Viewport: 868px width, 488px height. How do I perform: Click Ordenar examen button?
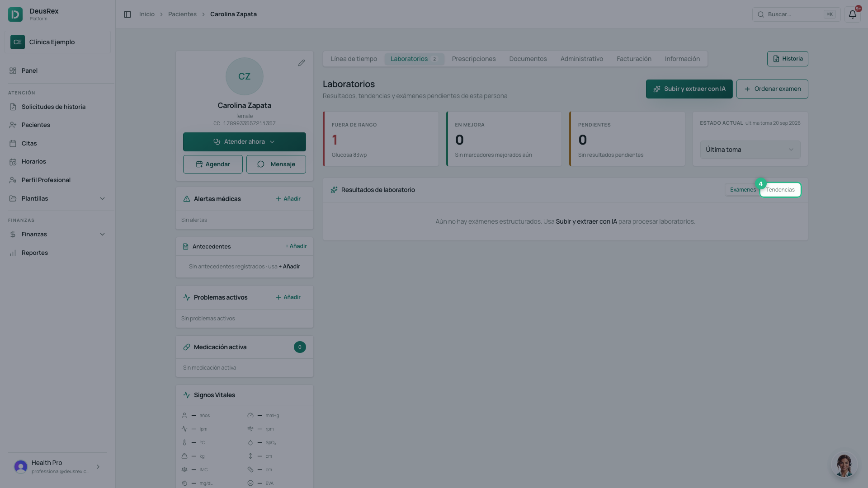tap(772, 89)
